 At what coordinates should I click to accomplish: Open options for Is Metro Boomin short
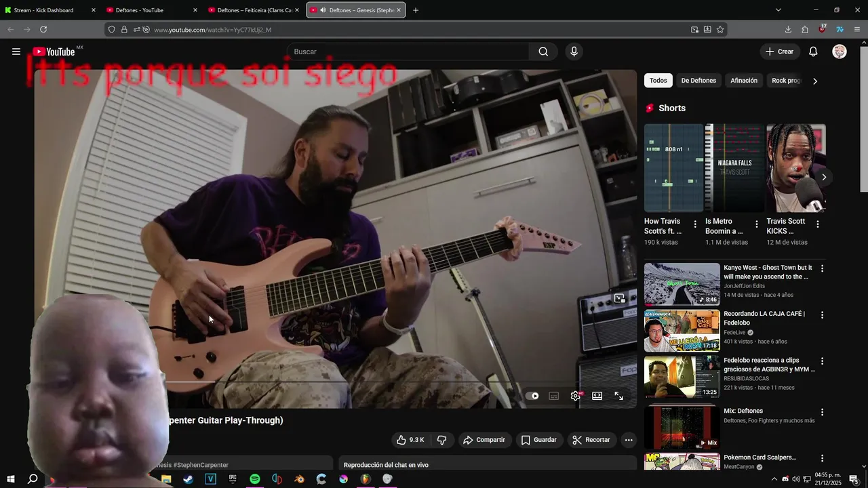pyautogui.click(x=756, y=224)
